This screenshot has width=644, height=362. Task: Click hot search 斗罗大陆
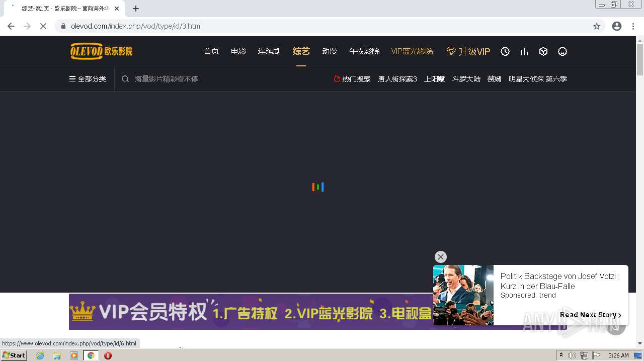tap(466, 79)
